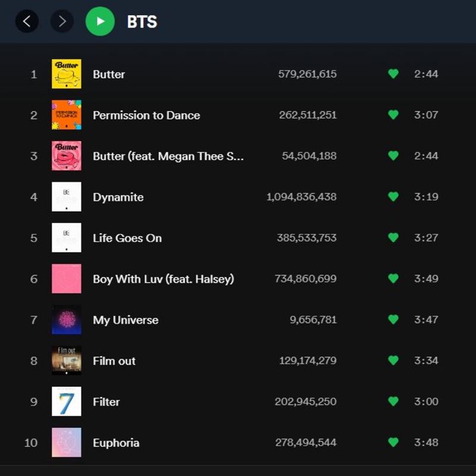Click the BTS artist name header

(142, 22)
